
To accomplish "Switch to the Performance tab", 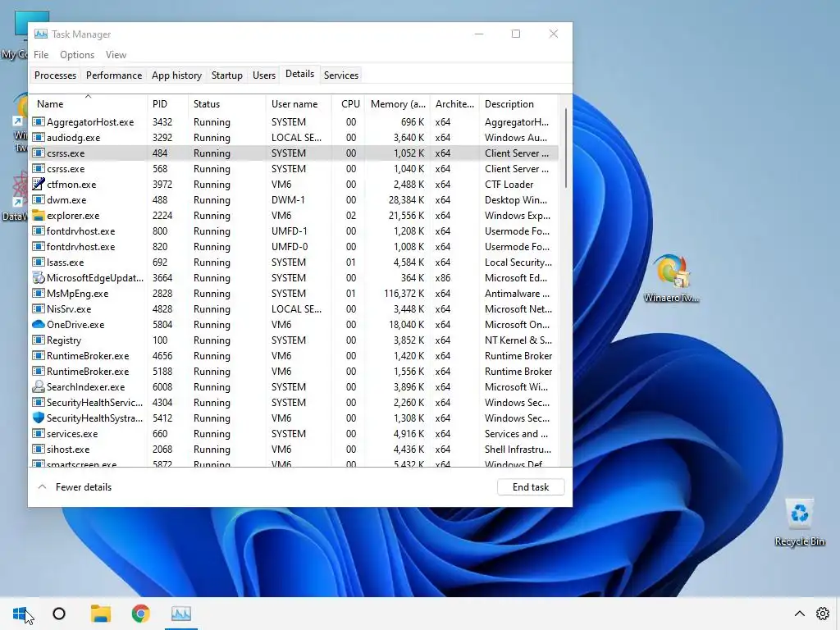I will (114, 75).
